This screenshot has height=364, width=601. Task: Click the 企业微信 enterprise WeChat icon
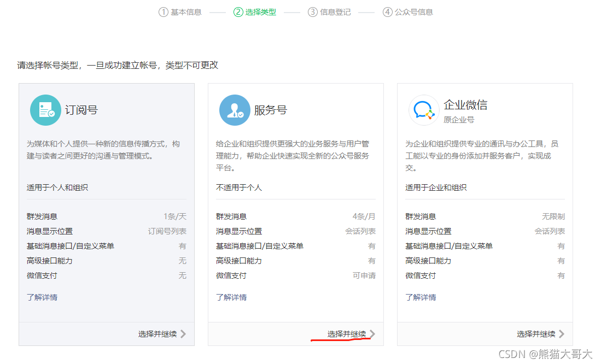423,110
